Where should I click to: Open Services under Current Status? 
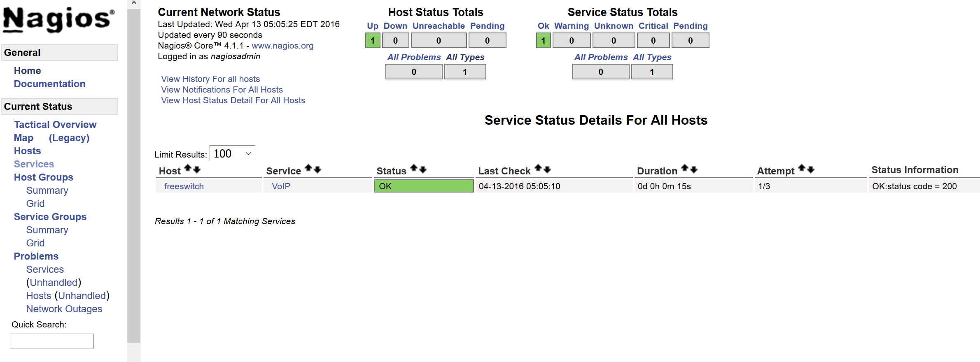[34, 164]
